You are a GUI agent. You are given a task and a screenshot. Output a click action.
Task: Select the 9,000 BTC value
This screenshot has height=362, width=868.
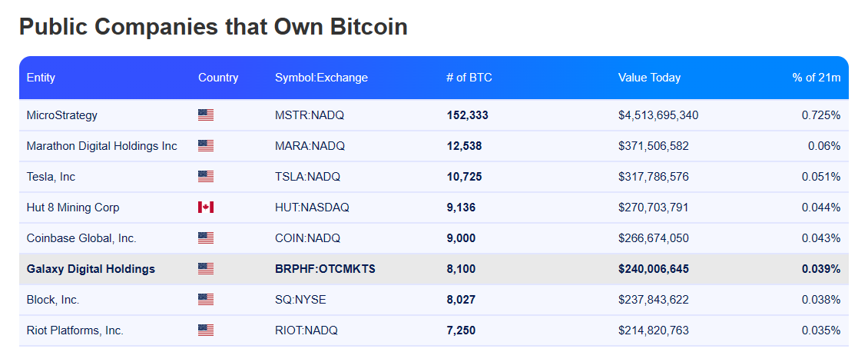[461, 238]
